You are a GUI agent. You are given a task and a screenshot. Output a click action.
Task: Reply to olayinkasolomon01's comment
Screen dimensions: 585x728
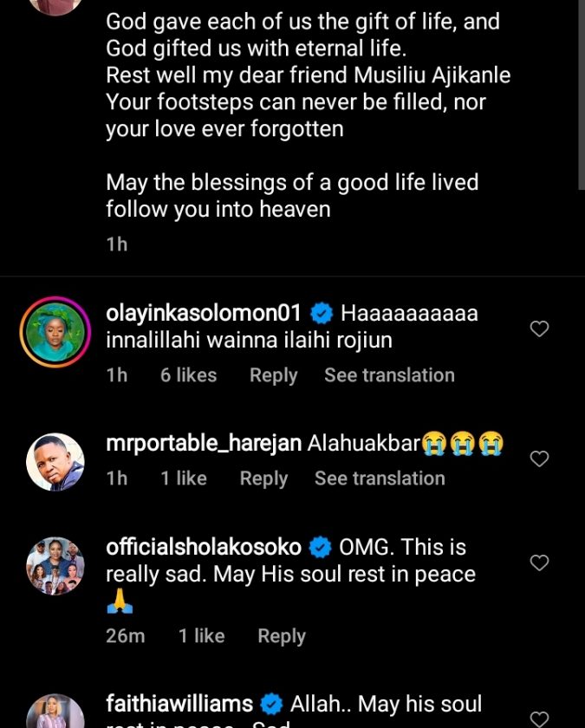tap(273, 375)
